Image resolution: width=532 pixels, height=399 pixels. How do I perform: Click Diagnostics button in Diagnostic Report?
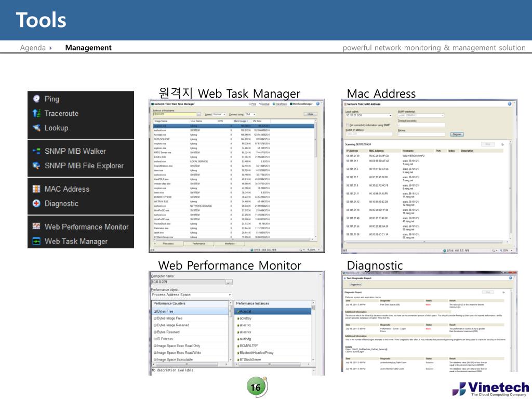point(355,285)
